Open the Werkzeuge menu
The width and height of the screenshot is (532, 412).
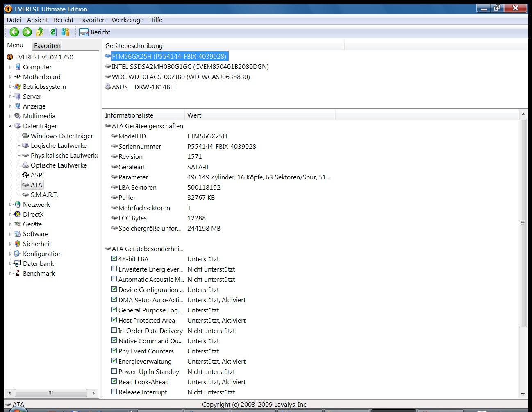click(x=127, y=20)
